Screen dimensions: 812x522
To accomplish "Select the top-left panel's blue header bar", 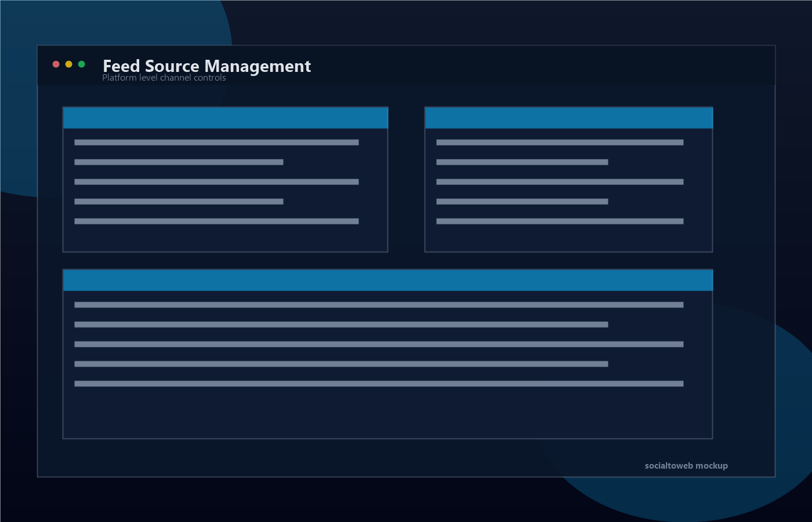I will [x=225, y=117].
